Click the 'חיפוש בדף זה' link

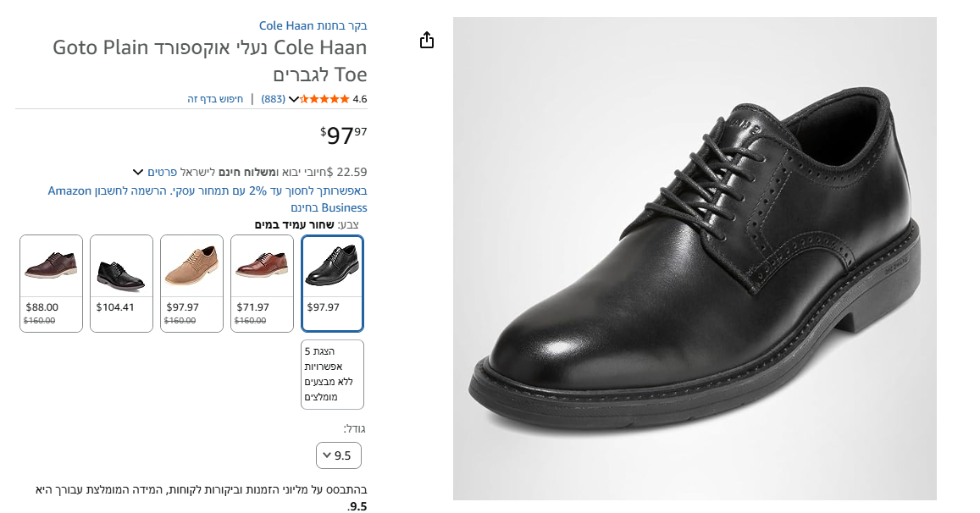(215, 99)
